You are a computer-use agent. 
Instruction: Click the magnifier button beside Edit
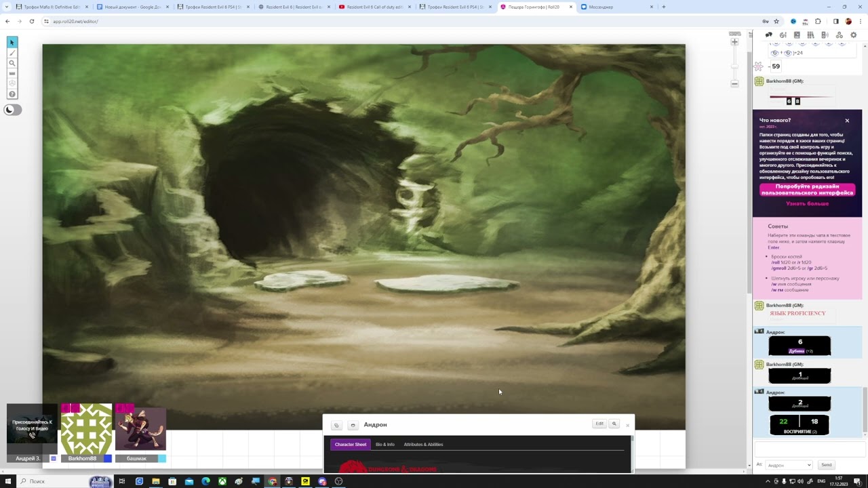(614, 424)
